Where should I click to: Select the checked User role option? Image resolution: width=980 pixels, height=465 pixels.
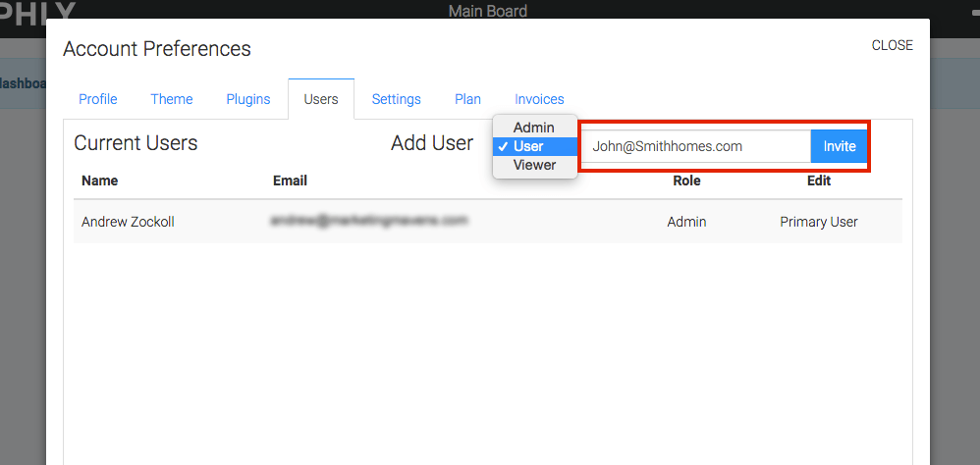pos(534,146)
